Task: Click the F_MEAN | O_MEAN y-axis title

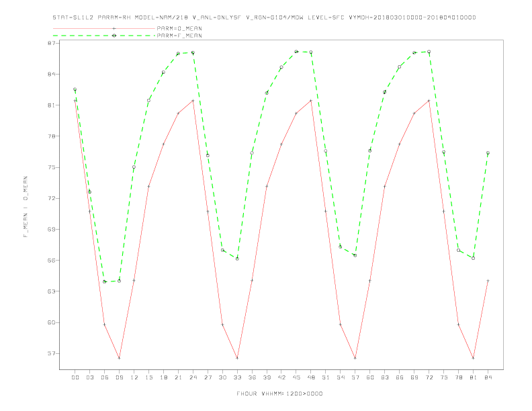Action: [x=26, y=207]
